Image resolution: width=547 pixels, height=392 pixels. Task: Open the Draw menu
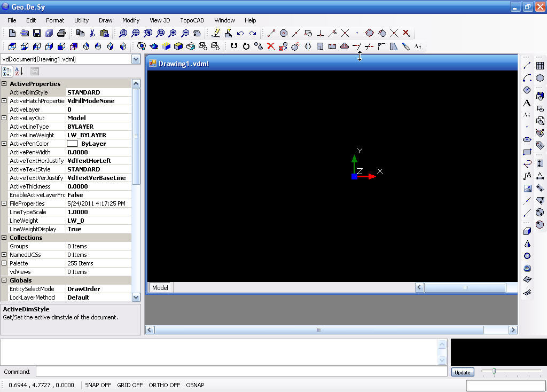pyautogui.click(x=105, y=20)
